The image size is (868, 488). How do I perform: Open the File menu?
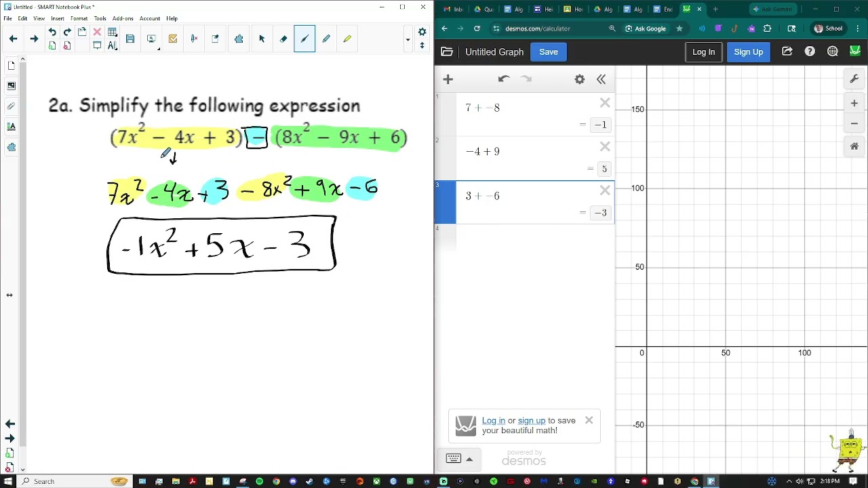[7, 18]
